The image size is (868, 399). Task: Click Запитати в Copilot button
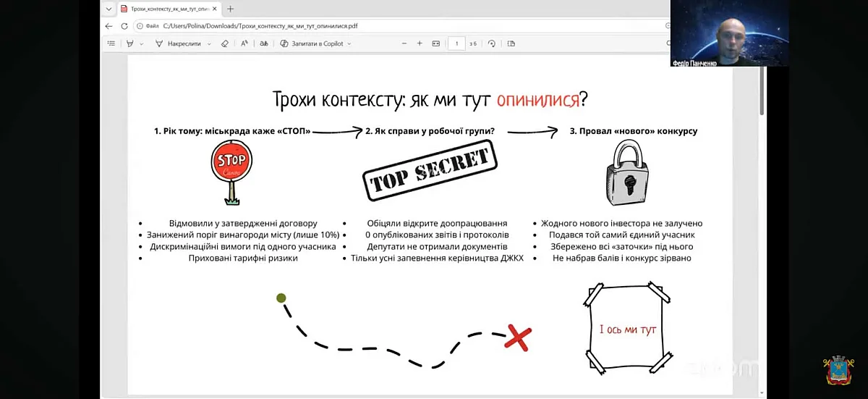pos(312,43)
